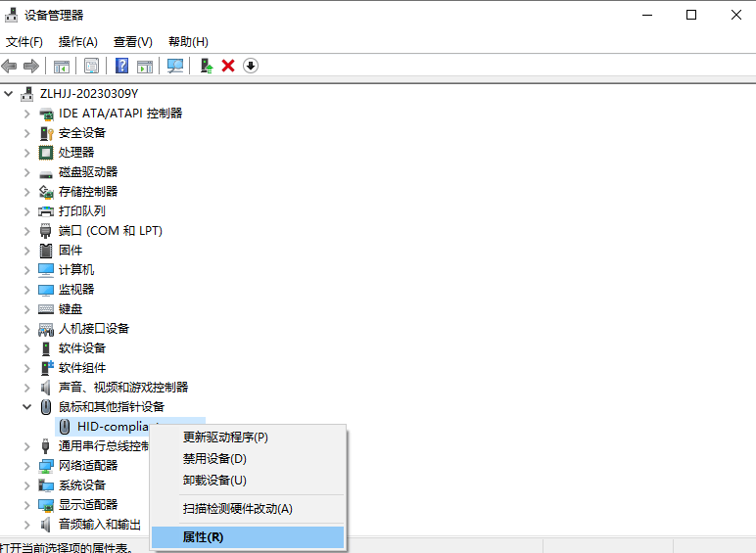Select the 打印队列 printer icon
Image resolution: width=756 pixels, height=553 pixels.
(46, 211)
